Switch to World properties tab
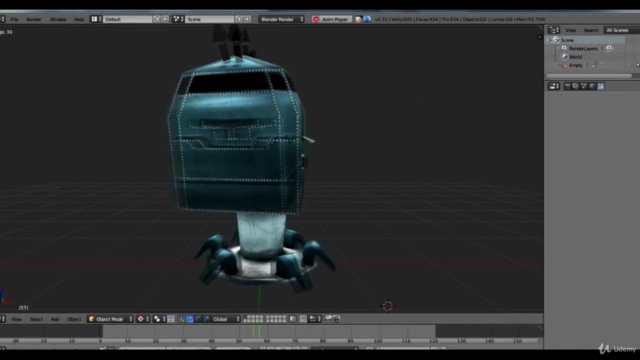The image size is (640, 360). (592, 86)
